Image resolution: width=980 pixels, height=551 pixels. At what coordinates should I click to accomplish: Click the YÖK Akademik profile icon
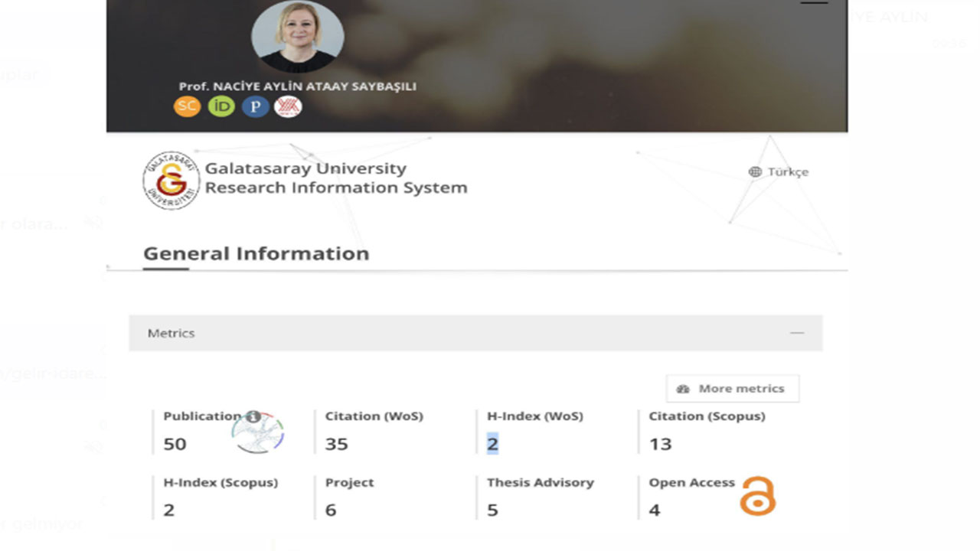click(288, 106)
